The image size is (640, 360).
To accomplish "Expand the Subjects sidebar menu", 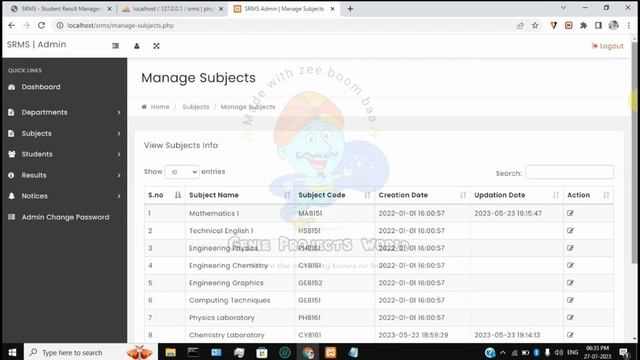I will pyautogui.click(x=119, y=133).
